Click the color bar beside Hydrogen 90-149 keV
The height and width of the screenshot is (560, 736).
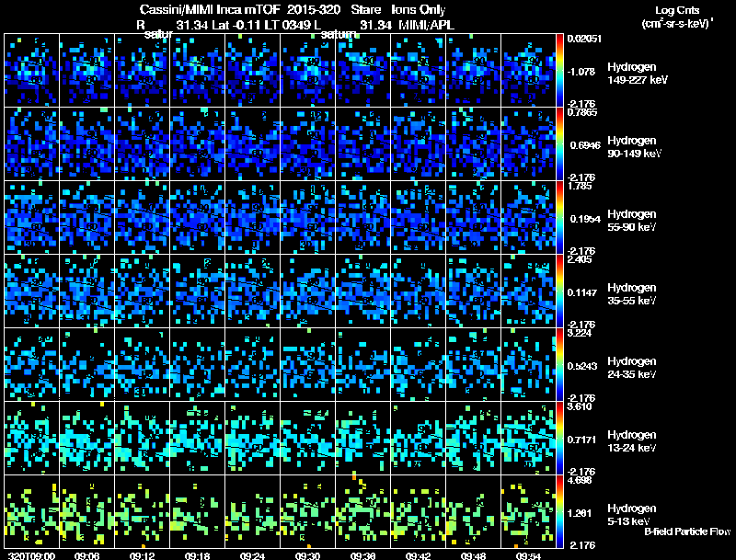click(559, 144)
